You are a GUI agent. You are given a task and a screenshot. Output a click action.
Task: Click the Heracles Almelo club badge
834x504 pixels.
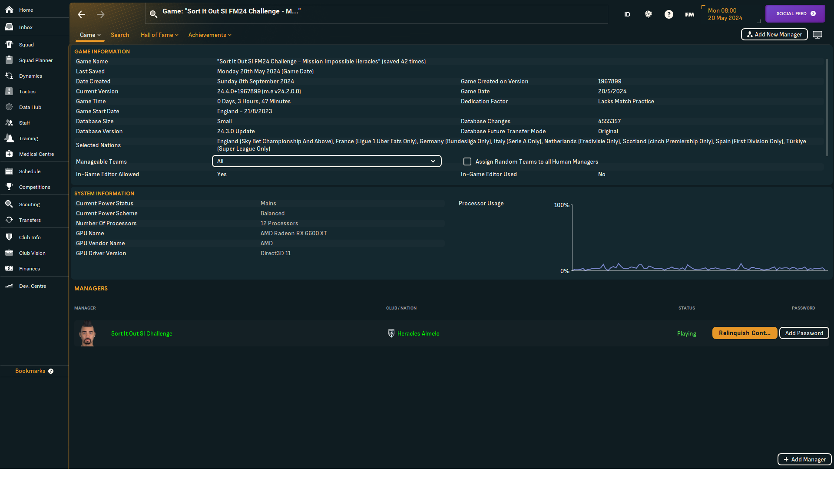391,333
